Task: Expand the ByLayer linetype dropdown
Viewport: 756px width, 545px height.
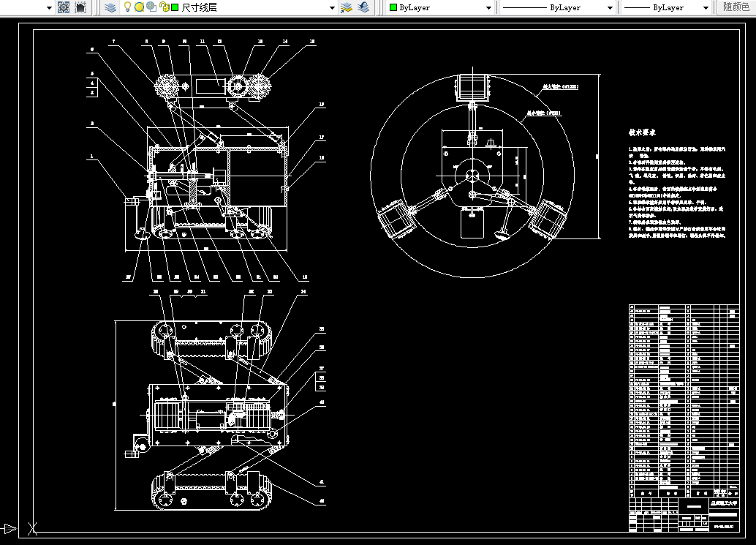Action: click(610, 8)
